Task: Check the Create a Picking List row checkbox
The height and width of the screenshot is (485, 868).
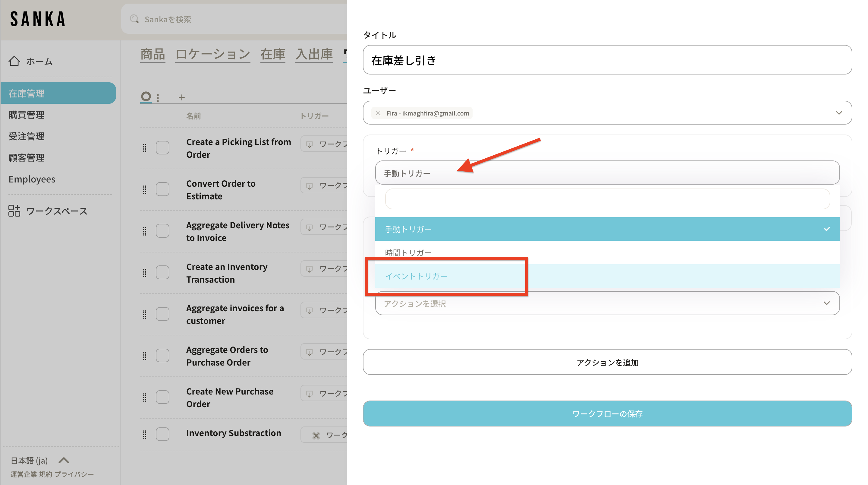Action: (162, 148)
